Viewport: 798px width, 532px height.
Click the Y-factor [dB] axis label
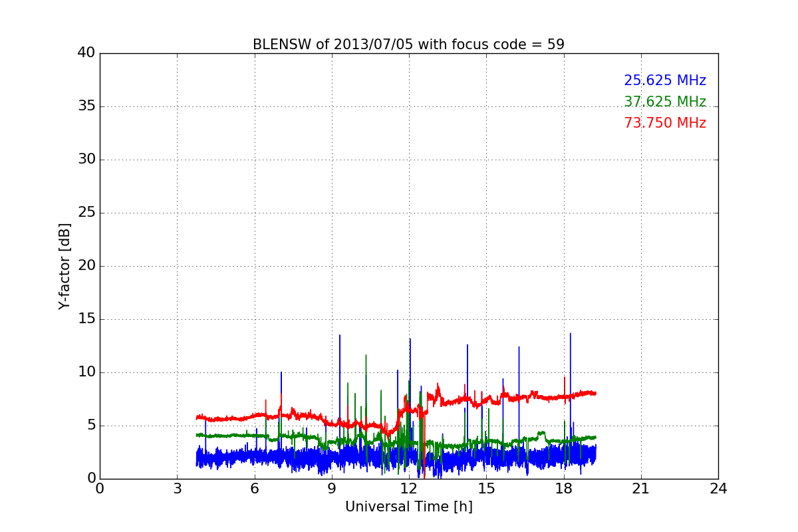tap(65, 266)
